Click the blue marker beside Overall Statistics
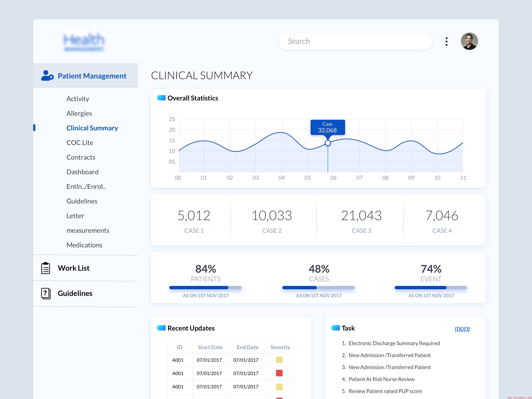The image size is (532, 399). (161, 98)
